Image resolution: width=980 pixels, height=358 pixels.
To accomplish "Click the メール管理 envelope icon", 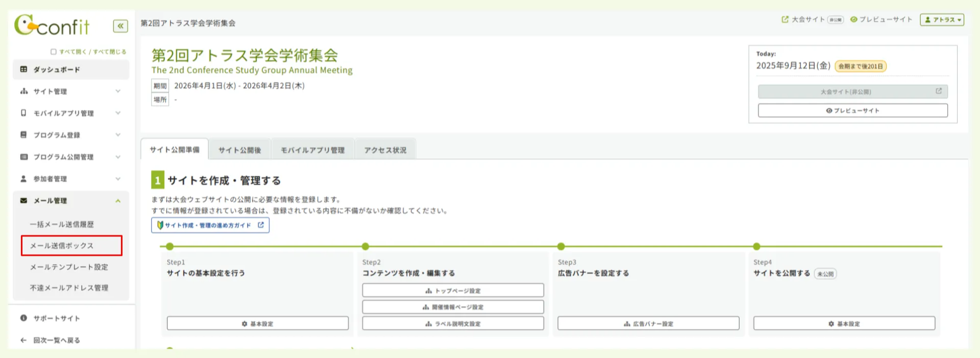I will (x=23, y=201).
